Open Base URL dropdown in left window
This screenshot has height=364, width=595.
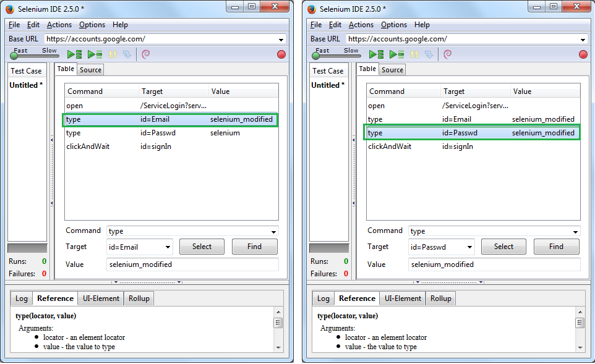pos(281,40)
